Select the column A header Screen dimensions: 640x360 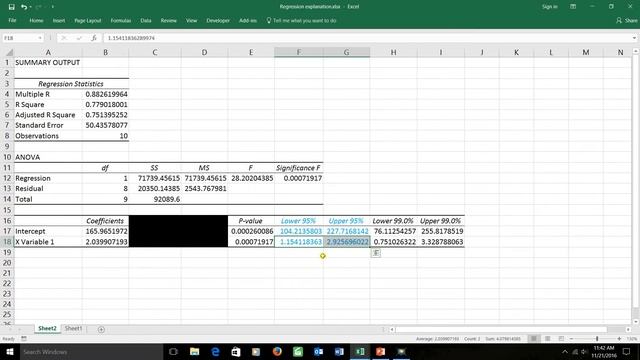click(48, 52)
